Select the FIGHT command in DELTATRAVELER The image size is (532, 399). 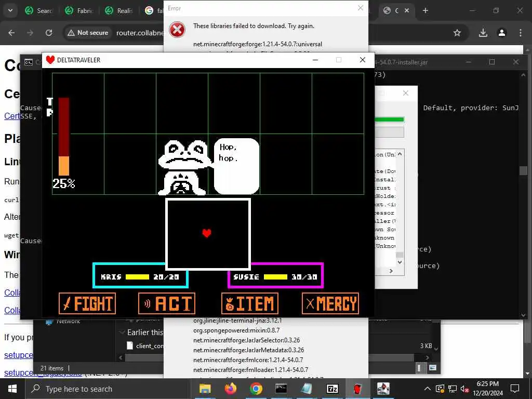tap(87, 303)
